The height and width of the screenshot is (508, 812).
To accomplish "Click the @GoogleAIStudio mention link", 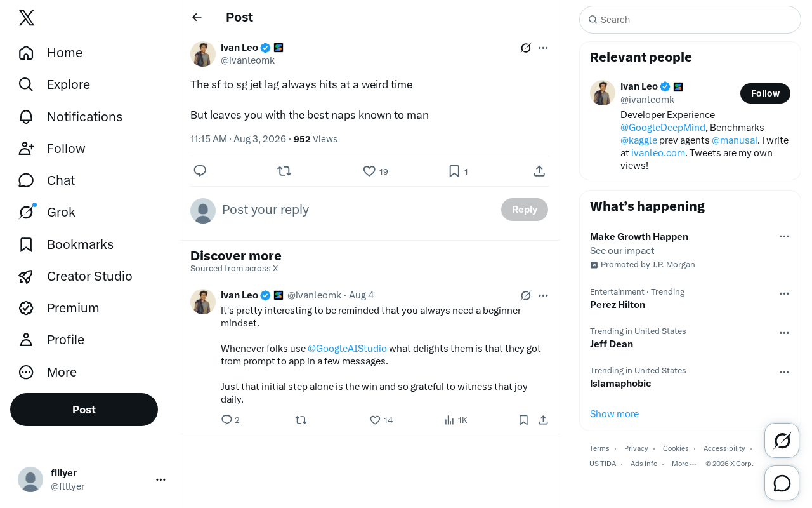I will [x=347, y=348].
